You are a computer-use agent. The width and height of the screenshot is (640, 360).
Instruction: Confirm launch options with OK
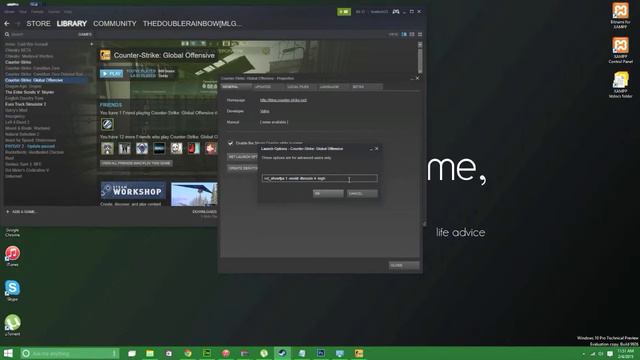pyautogui.click(x=328, y=193)
